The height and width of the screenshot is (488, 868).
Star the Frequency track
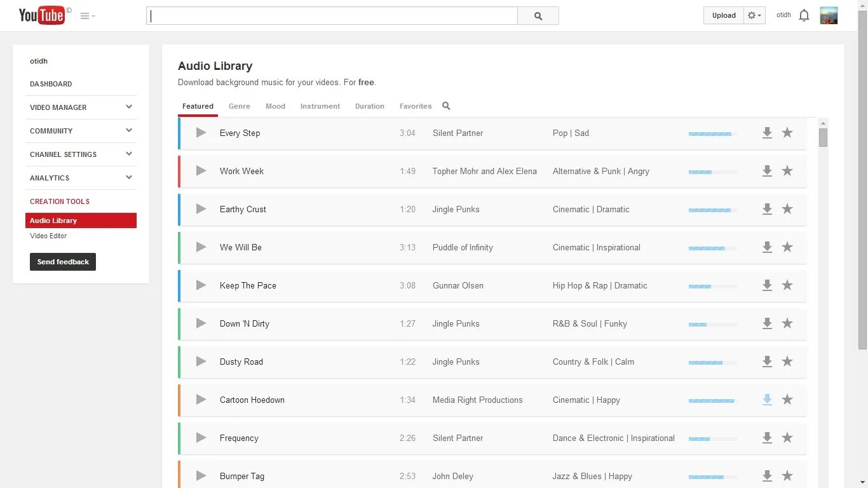pyautogui.click(x=787, y=437)
